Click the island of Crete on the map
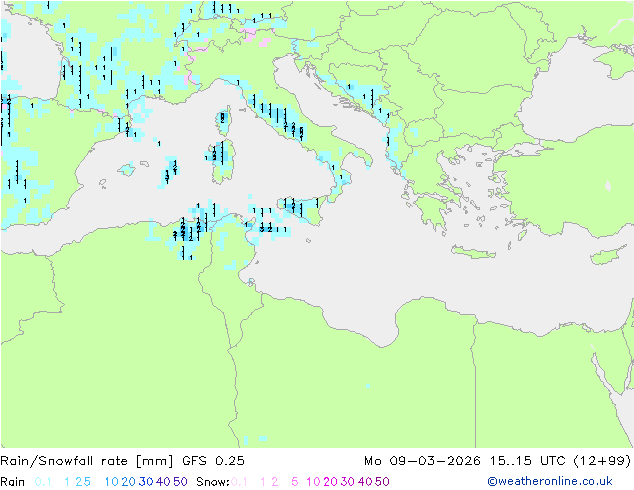634x490 pixels. click(473, 252)
